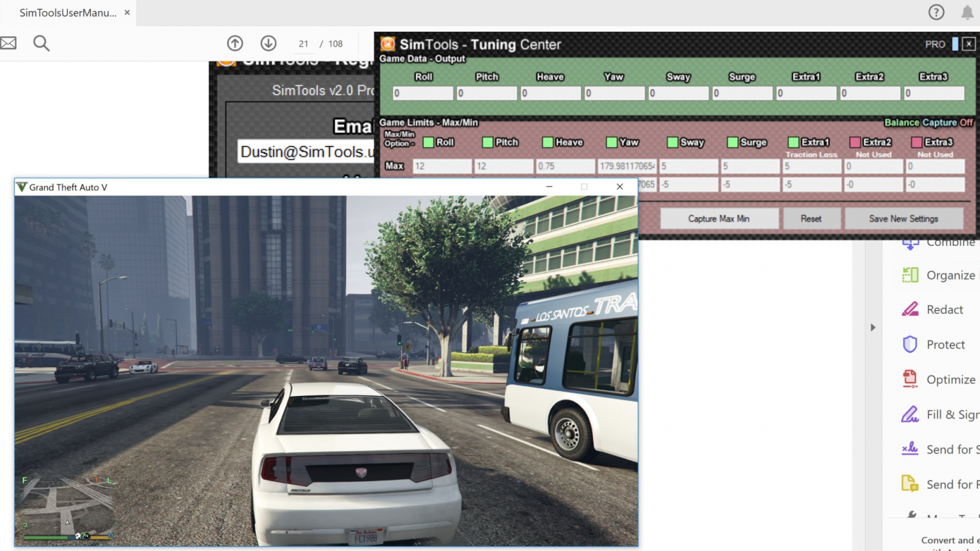Click the page number field showing 21
This screenshot has width=980, height=551.
coord(304,44)
